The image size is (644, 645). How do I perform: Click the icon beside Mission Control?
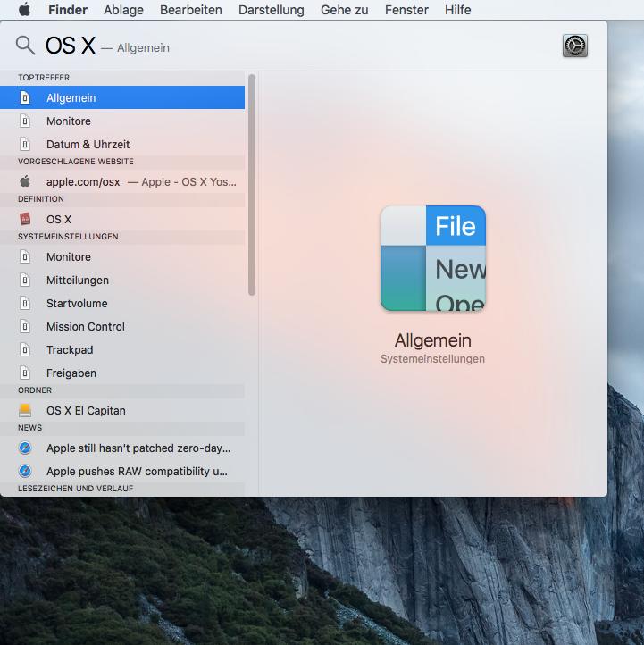point(25,327)
